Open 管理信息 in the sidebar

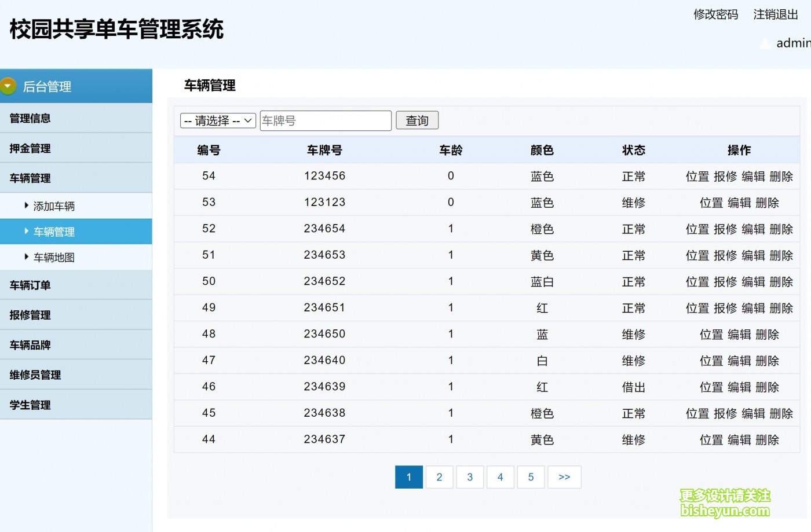point(30,119)
